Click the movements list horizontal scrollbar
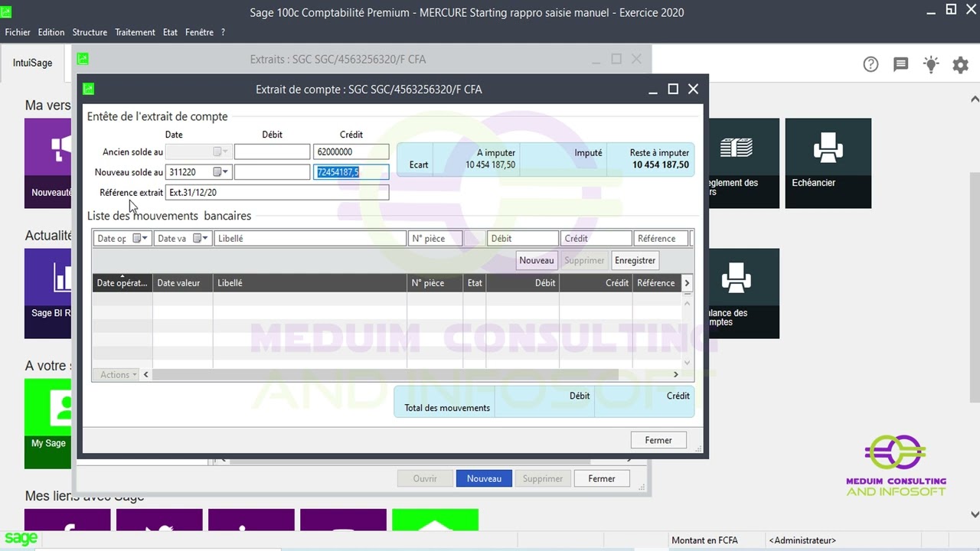The image size is (980, 551). tap(385, 375)
